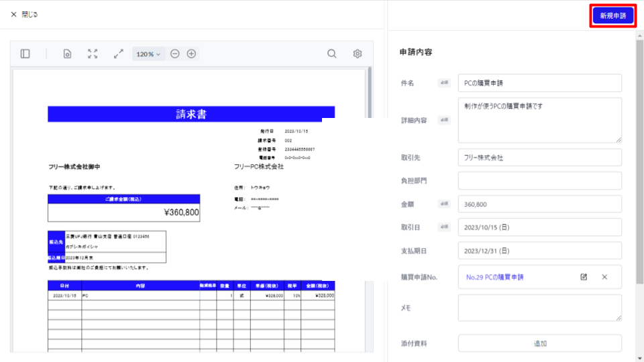Viewport: 644px width, 362px height.
Task: Open the viewer settings gear
Action: point(358,54)
